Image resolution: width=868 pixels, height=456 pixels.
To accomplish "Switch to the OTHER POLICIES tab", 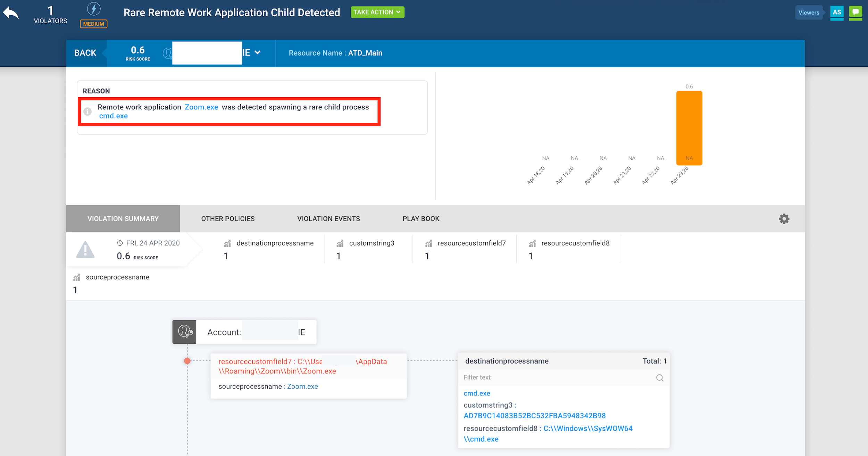I will 228,219.
